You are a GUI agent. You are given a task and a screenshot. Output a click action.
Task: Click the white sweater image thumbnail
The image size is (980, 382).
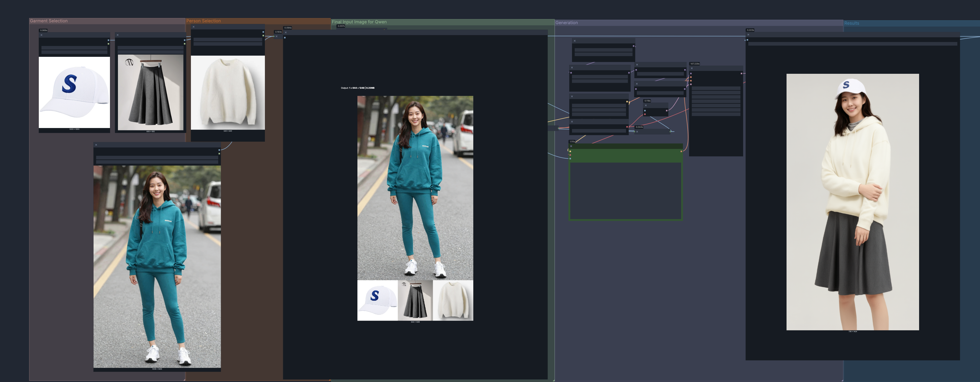227,93
